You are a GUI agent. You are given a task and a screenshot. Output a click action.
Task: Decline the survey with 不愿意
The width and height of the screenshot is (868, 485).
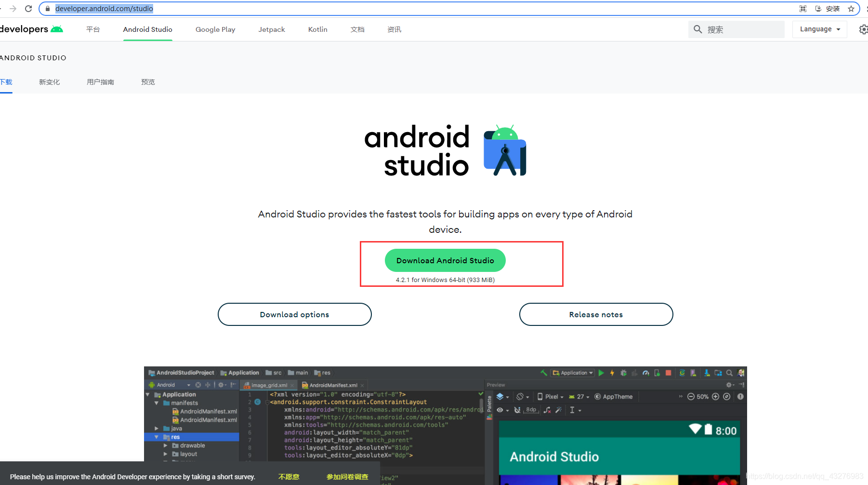click(x=289, y=477)
